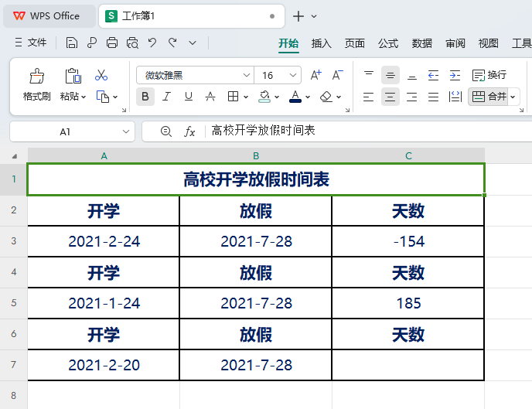Expand fill color dropdown arrow
Image resolution: width=532 pixels, height=409 pixels.
(277, 97)
